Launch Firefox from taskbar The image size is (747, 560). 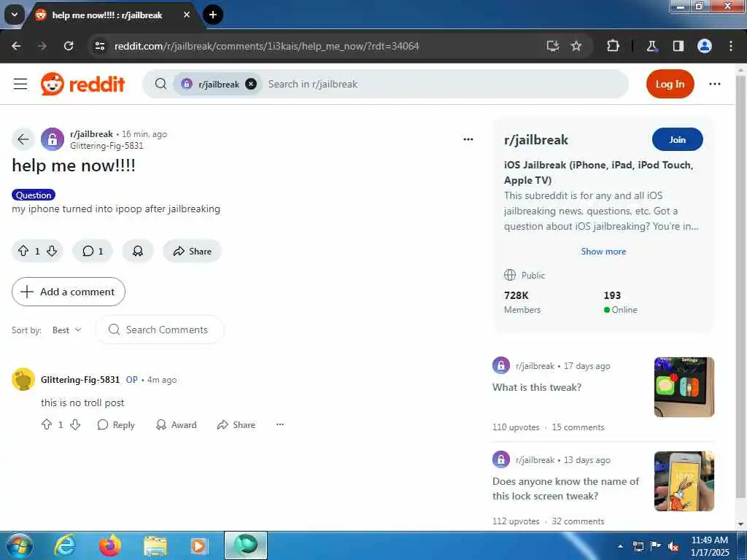pyautogui.click(x=110, y=545)
